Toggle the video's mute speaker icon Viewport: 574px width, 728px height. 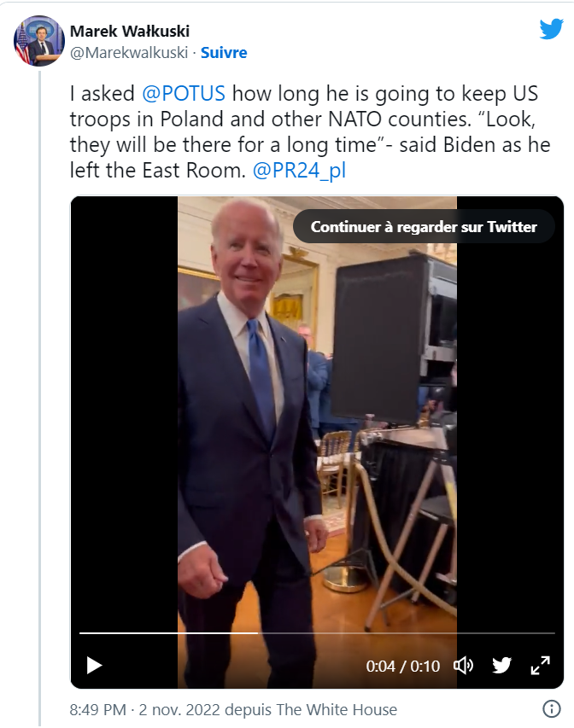tap(463, 666)
